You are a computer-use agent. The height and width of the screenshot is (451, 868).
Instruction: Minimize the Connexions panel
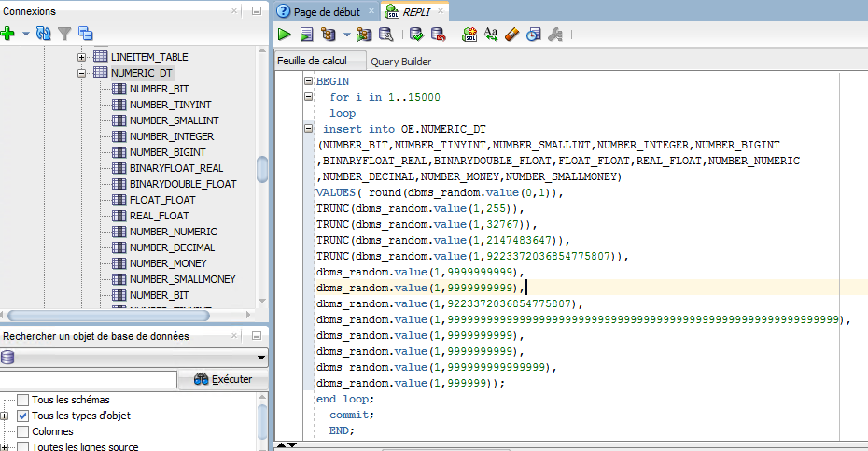click(257, 10)
